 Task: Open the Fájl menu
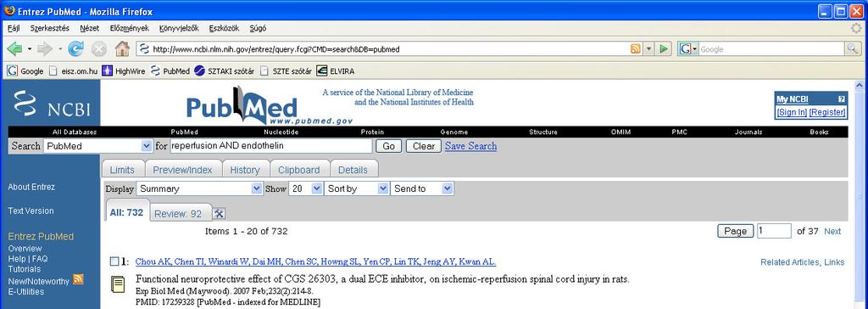pos(14,28)
